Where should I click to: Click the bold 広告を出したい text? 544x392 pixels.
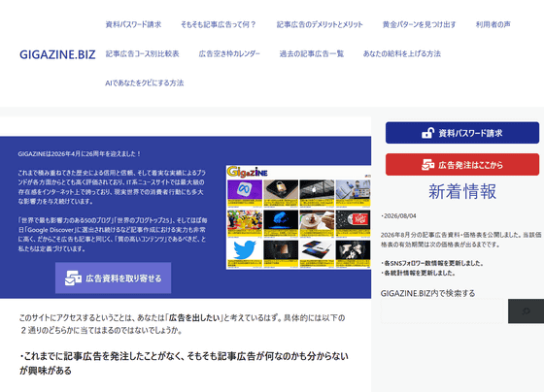(194, 318)
